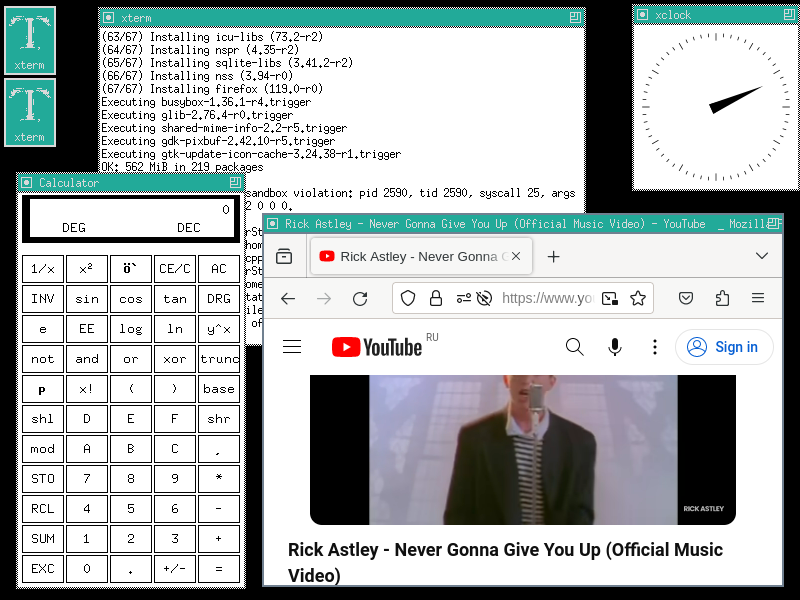Click the equals = key in Calculator
Image resolution: width=800 pixels, height=600 pixels.
pos(219,569)
